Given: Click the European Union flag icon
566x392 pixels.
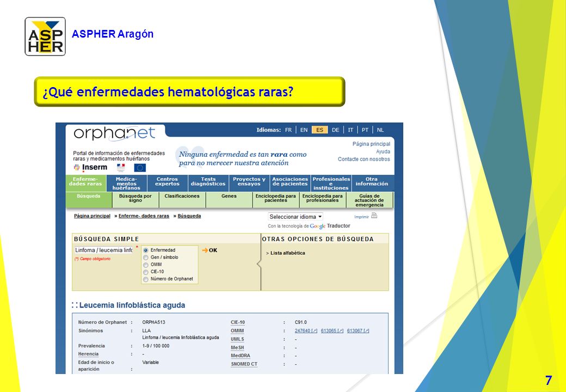Looking at the screenshot, I should coord(140,168).
